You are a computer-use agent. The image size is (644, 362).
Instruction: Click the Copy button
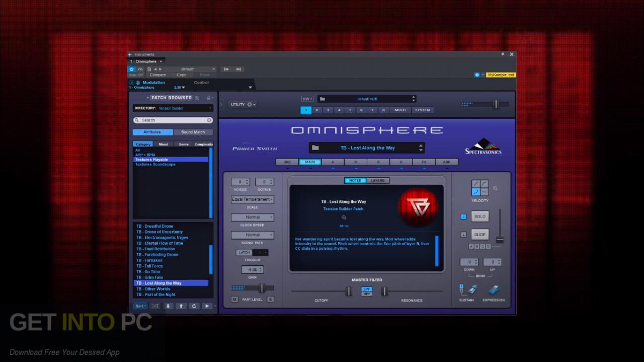pyautogui.click(x=182, y=75)
